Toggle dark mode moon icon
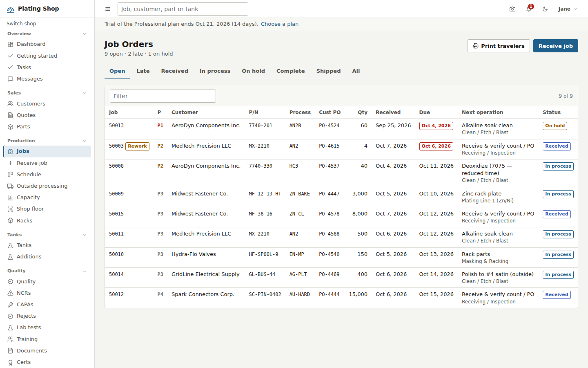The image size is (588, 368). coord(545,9)
